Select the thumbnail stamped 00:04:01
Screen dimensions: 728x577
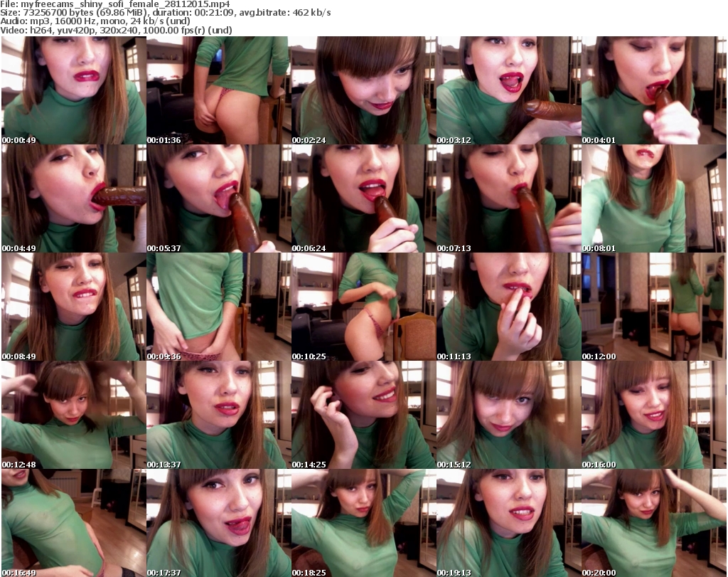[654, 90]
